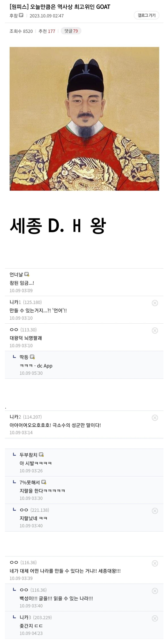Delete the 백성이 글을 읽을 수 있는 나라 reply

[155, 591]
